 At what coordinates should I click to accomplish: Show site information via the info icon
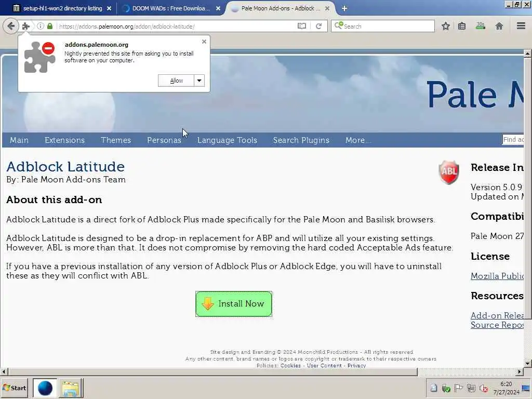[41, 26]
